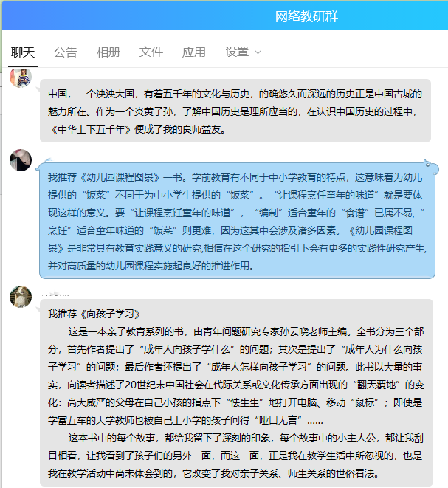Viewport: 448px width, 488px height.
Task: Click the final paragraph starting with 这本书中的每个故事
Action: (x=236, y=456)
